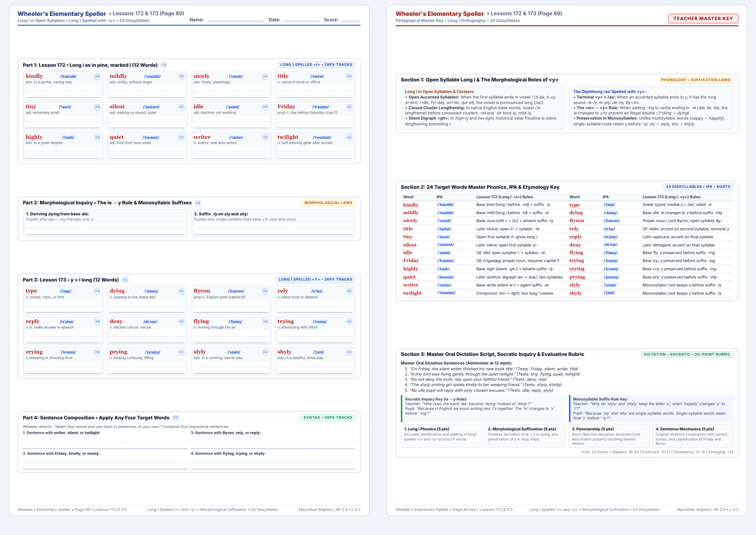Click the Penmanship rubric card
This screenshot has height=535, width=756.
coord(609,436)
